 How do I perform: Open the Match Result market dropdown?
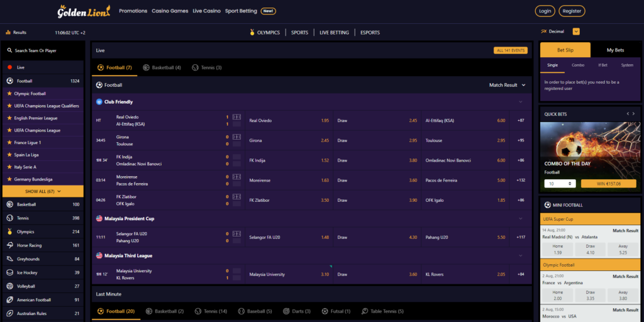pos(508,85)
